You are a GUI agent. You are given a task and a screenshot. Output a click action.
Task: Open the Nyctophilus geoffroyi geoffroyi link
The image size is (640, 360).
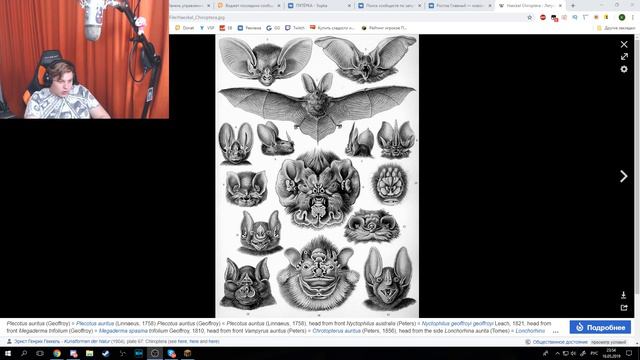tap(457, 324)
